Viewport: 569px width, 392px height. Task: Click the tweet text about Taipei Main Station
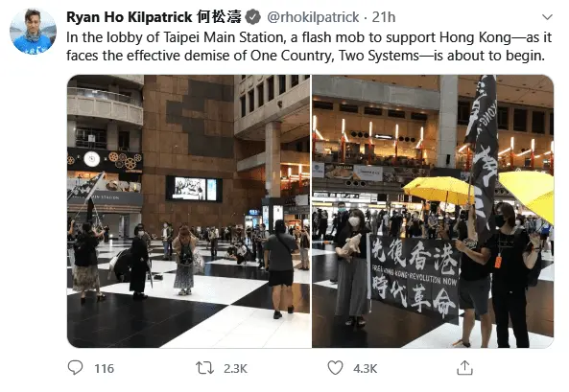pyautogui.click(x=309, y=46)
